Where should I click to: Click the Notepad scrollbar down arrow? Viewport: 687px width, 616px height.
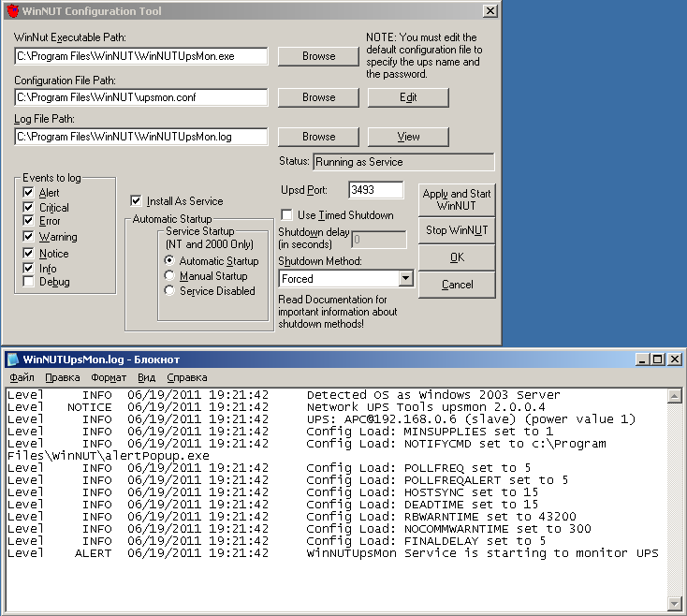[x=675, y=602]
